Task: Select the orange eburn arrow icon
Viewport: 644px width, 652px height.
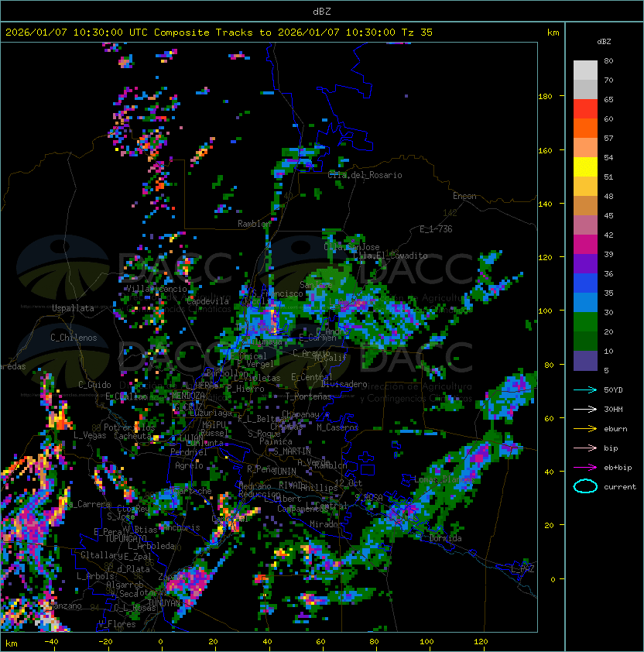Action: click(585, 428)
